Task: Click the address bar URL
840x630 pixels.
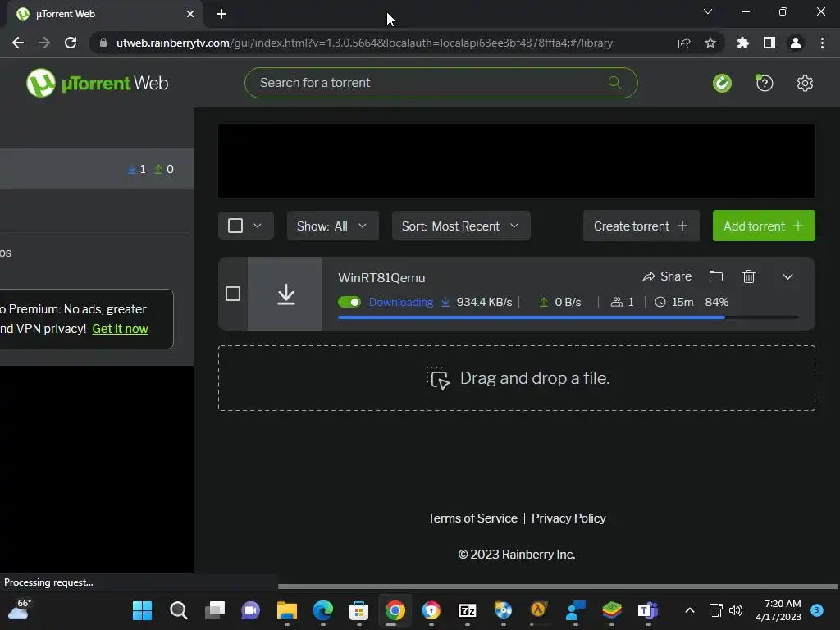Action: 364,43
